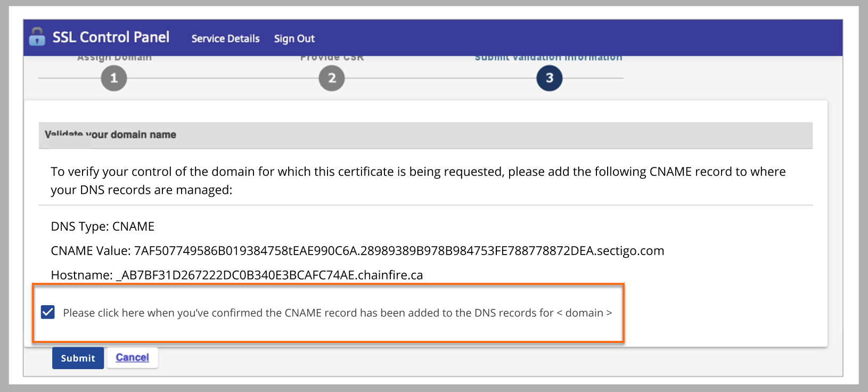
Task: Click the Assign Domain step label
Action: click(113, 56)
